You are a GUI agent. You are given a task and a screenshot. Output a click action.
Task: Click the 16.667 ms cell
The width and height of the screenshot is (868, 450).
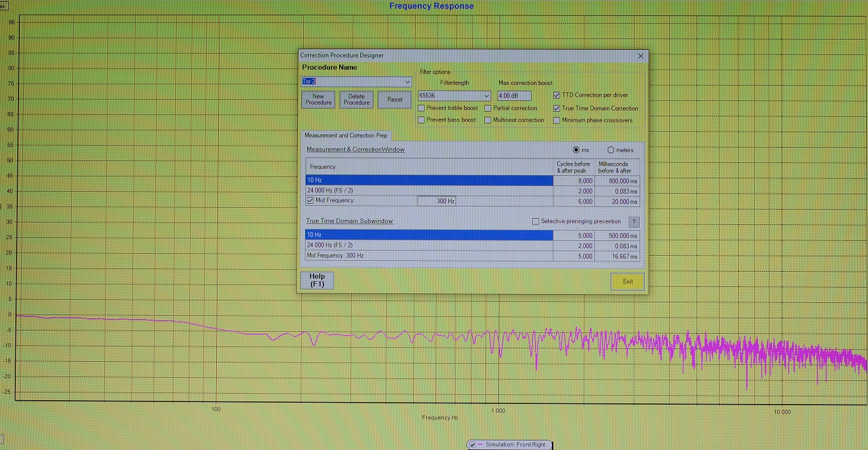(617, 256)
